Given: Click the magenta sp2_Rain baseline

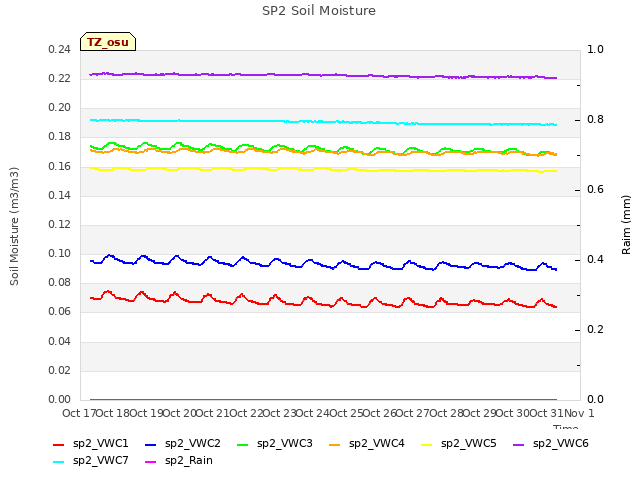Looking at the screenshot, I should (323, 399).
